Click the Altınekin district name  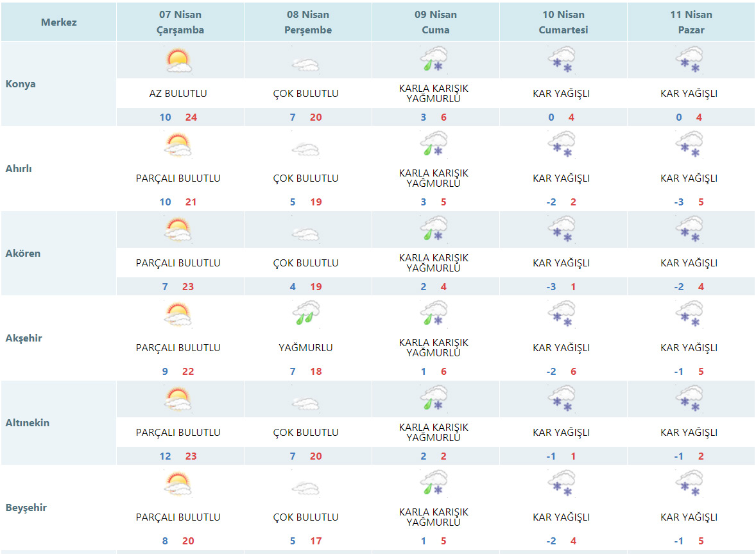click(x=27, y=423)
